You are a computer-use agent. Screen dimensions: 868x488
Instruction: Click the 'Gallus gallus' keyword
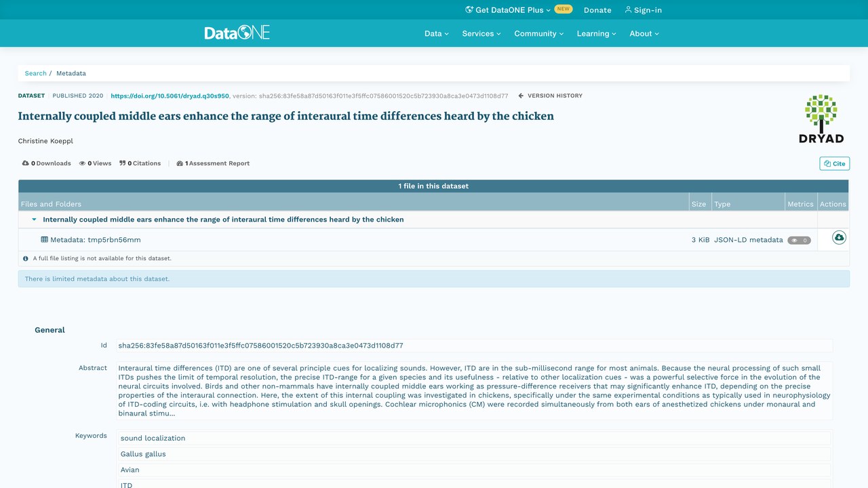[473, 454]
